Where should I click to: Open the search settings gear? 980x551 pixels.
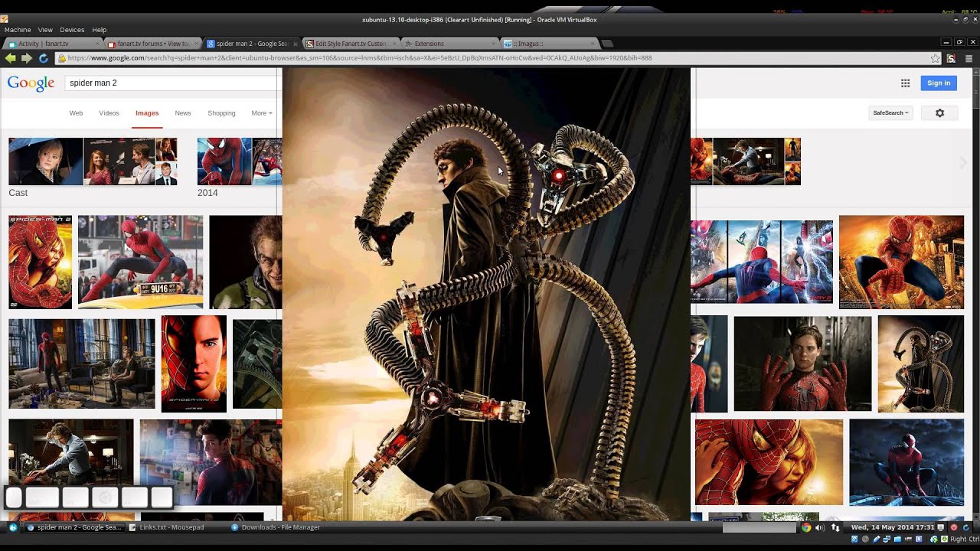click(939, 112)
